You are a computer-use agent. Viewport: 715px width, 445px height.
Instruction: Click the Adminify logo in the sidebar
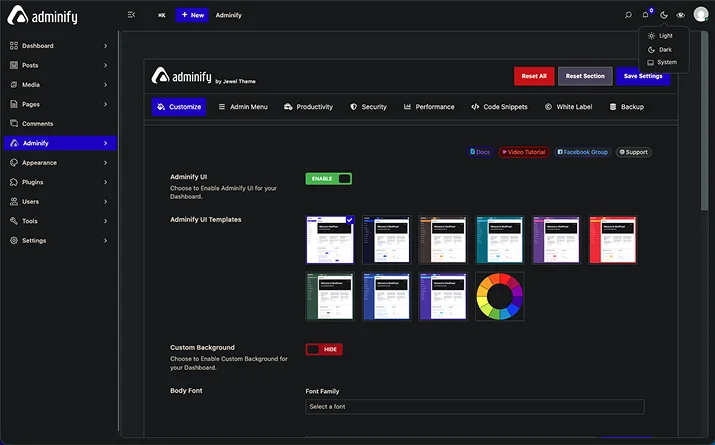point(42,15)
